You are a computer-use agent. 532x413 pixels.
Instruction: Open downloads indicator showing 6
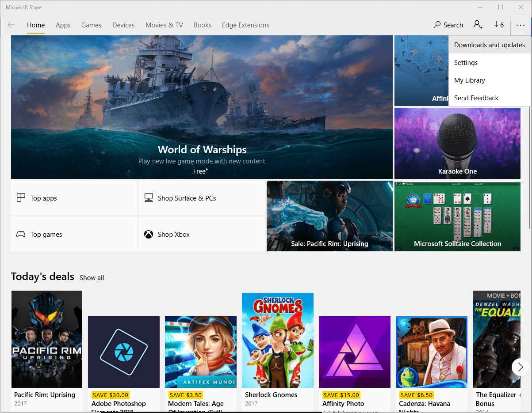pyautogui.click(x=499, y=25)
